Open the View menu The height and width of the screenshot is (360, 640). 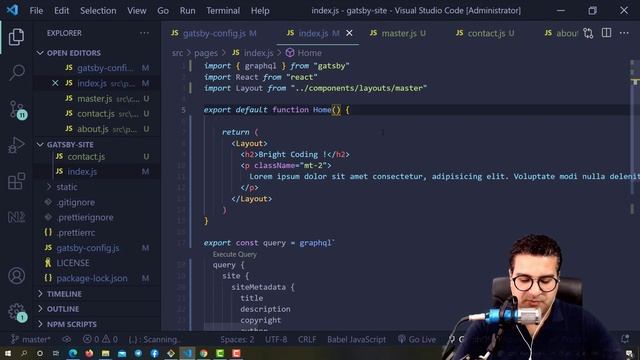137,11
